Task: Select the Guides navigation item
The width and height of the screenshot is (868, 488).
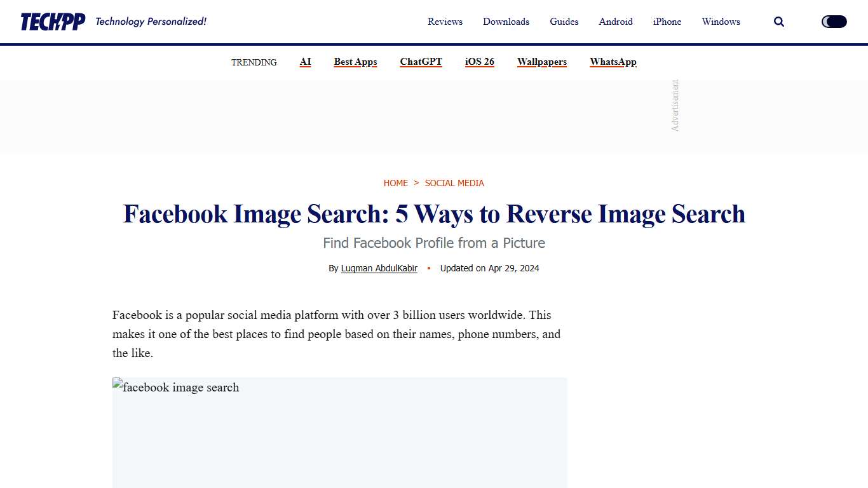Action: (x=564, y=21)
